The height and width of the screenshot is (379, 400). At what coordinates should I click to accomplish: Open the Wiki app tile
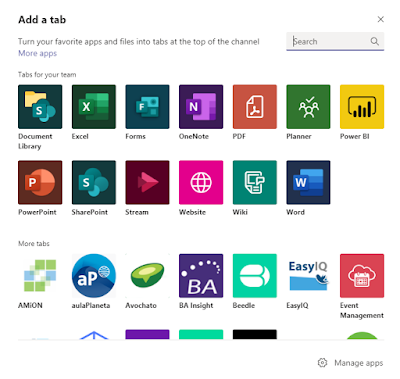[x=255, y=182]
